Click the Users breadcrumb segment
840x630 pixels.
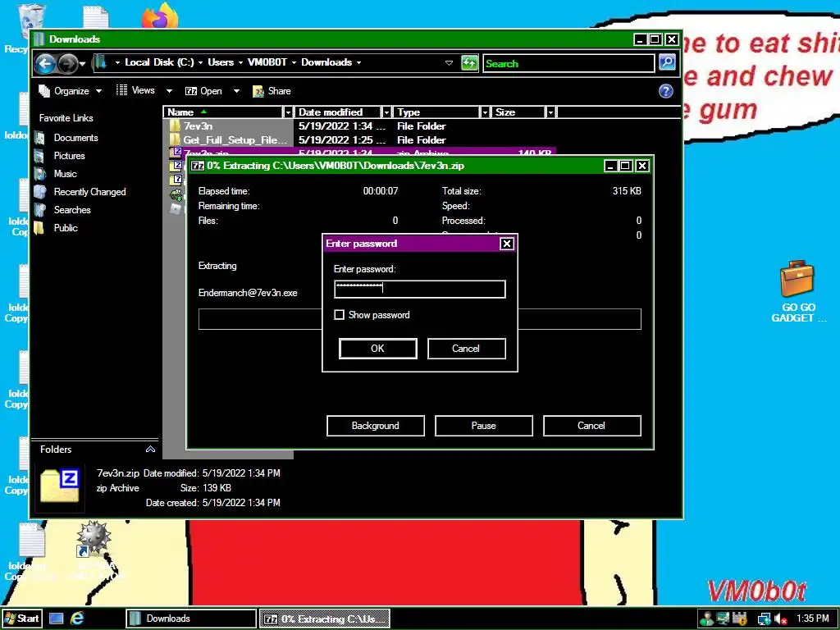(221, 62)
